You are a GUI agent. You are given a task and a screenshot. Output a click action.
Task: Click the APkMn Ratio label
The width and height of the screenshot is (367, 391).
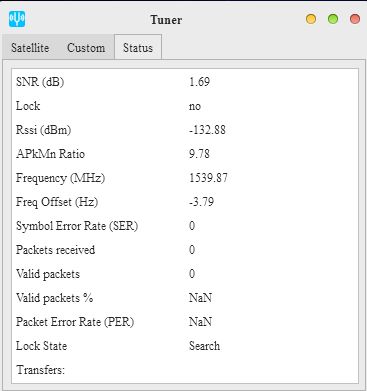(50, 154)
